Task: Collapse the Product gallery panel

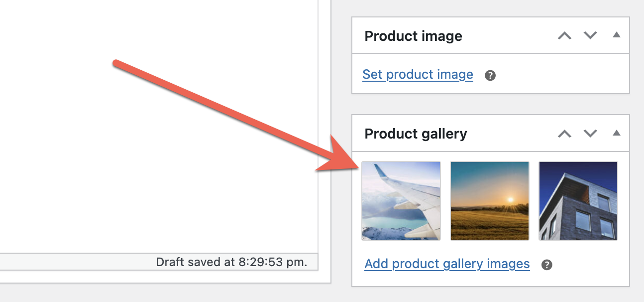Action: [617, 133]
